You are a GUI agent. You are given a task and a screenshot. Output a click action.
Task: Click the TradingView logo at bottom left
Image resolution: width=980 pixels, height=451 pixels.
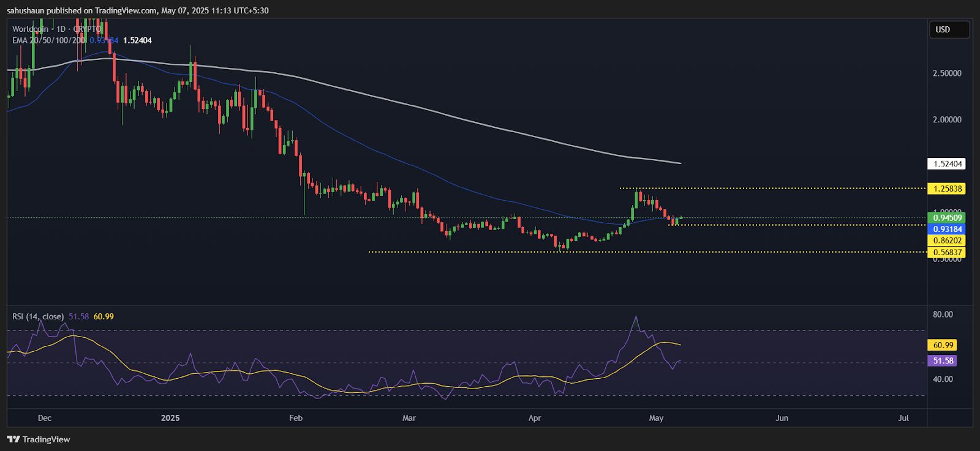point(39,439)
